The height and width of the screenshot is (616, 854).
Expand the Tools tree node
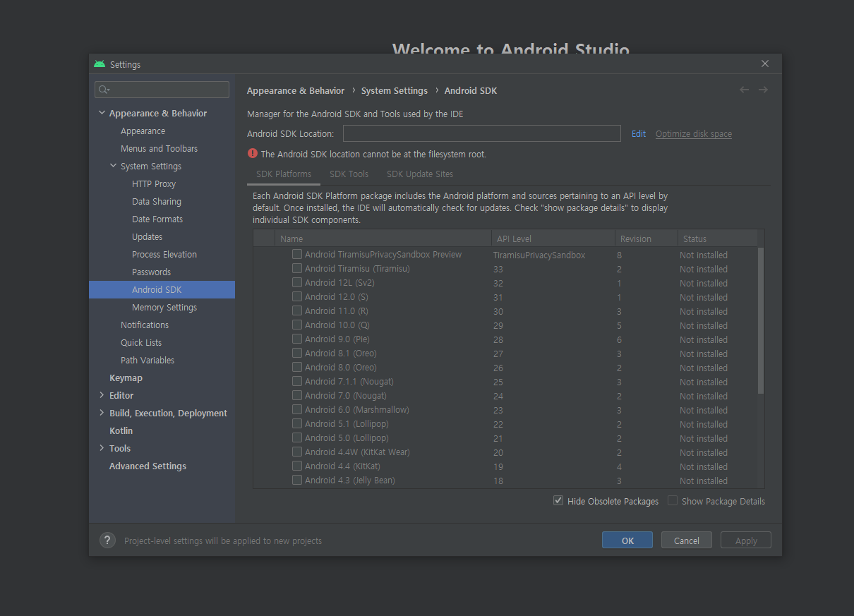click(102, 448)
